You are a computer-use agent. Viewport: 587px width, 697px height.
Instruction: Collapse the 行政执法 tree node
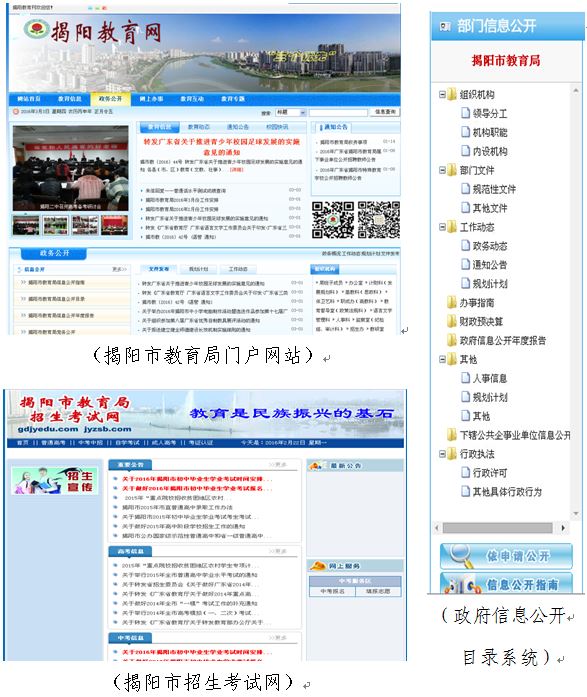coord(442,453)
